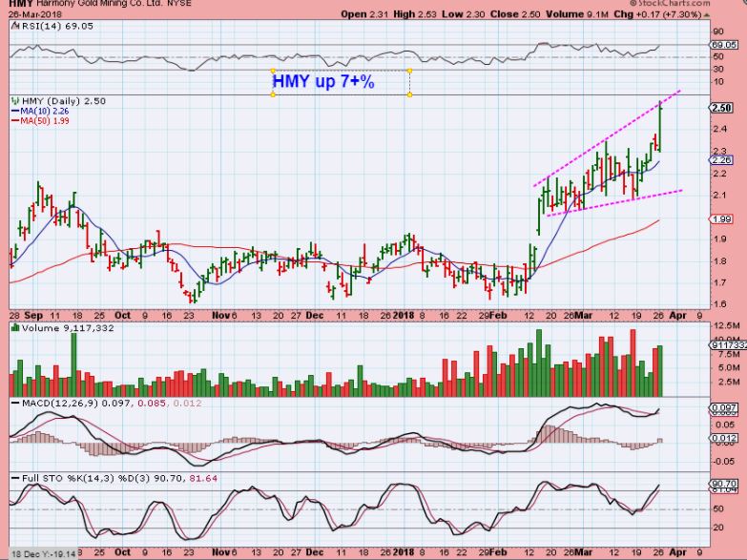Click the Sep month label on date axis
The height and width of the screenshot is (560, 747).
coord(33,316)
